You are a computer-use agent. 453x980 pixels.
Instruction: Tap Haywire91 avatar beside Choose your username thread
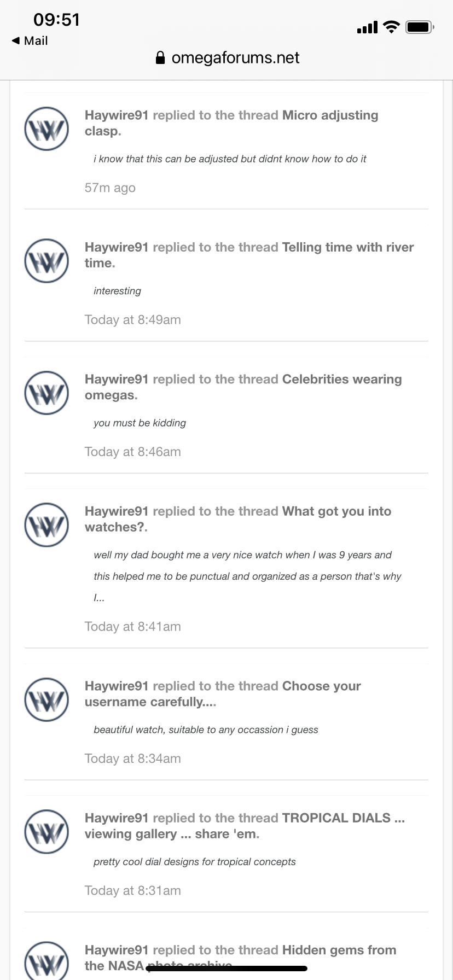[47, 699]
